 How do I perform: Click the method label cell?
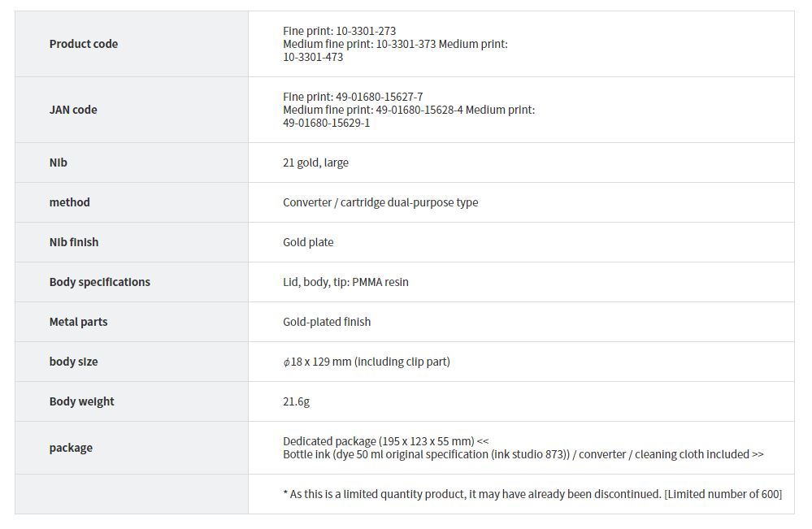tap(69, 202)
